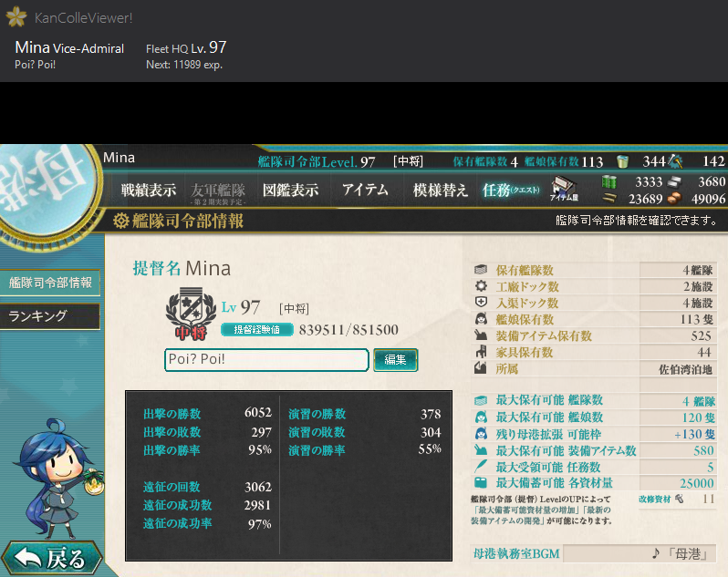
Task: Click the 編集 (edit) comment button
Action: [396, 360]
